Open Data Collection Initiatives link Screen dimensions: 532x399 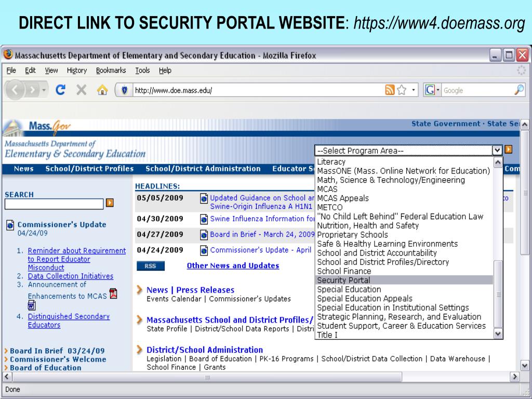tap(71, 276)
